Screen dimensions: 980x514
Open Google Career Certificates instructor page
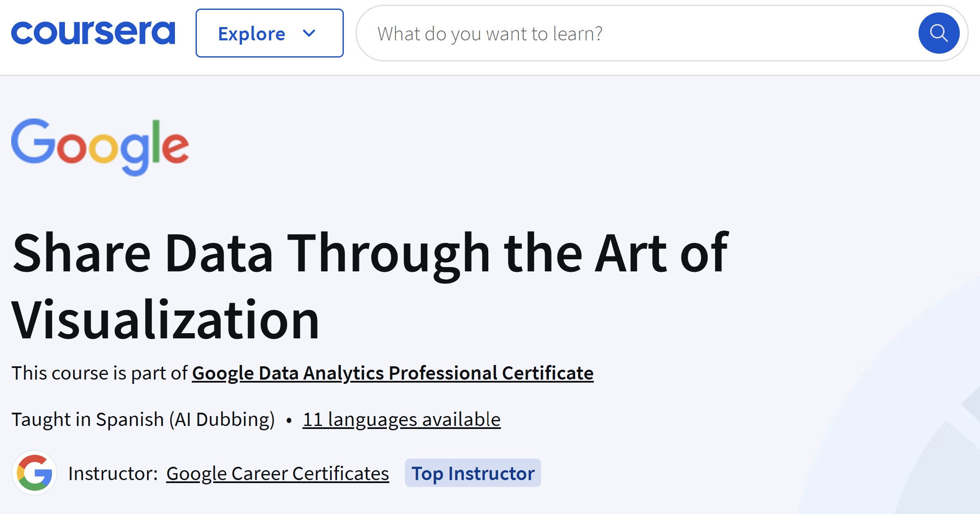[x=277, y=473]
